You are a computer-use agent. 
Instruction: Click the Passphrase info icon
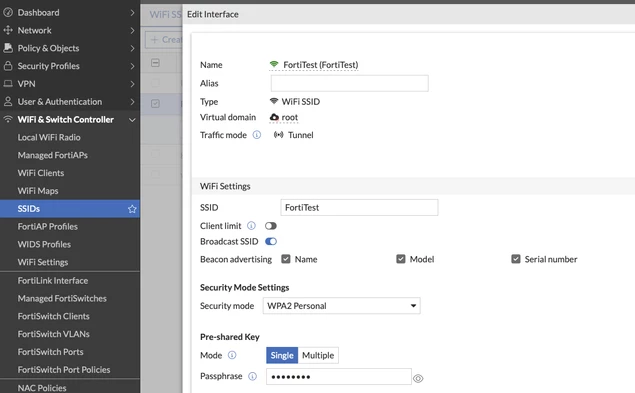click(252, 376)
